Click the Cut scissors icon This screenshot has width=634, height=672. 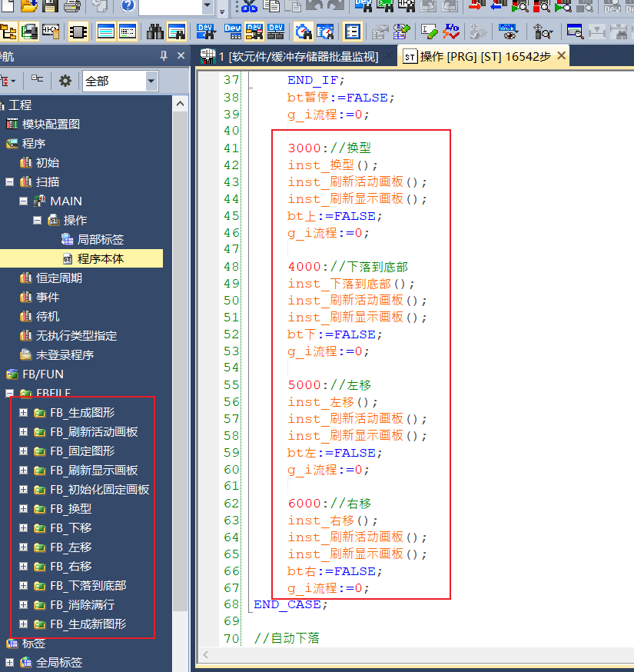[x=249, y=7]
